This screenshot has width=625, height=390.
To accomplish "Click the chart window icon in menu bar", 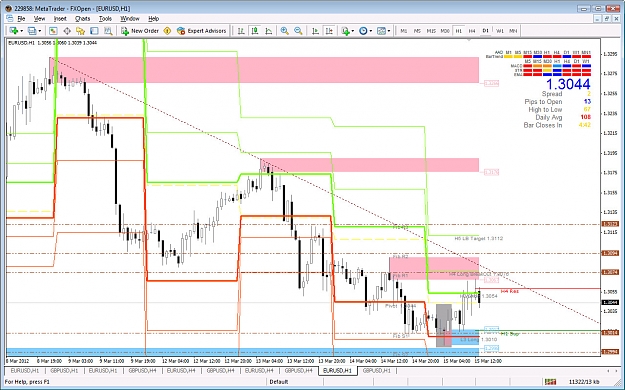I will [10, 18].
